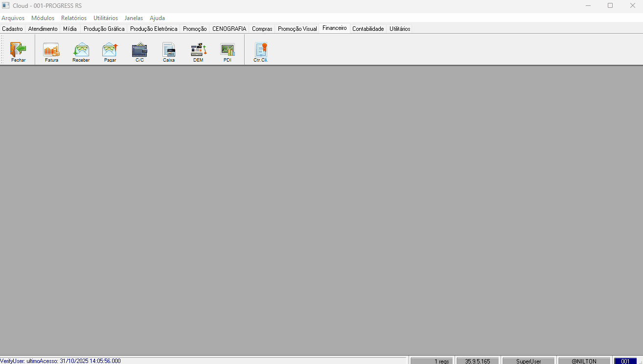Open the Fatura invoice tool
Screen dimensions: 643x364
[51, 50]
